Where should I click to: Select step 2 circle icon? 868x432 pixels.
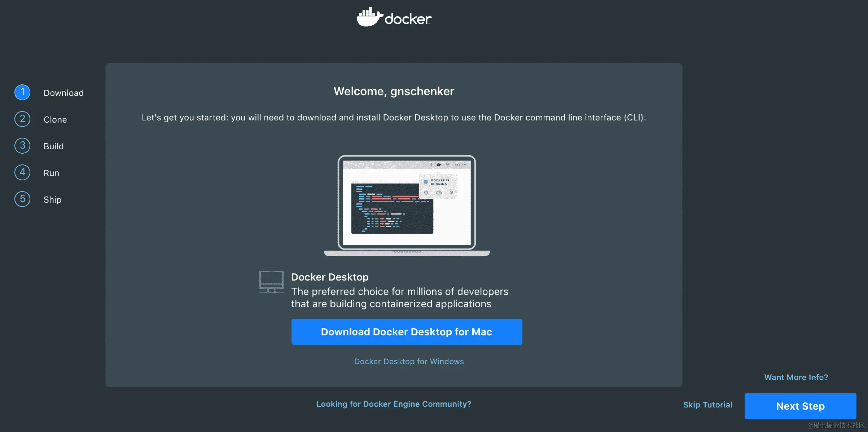tap(22, 119)
